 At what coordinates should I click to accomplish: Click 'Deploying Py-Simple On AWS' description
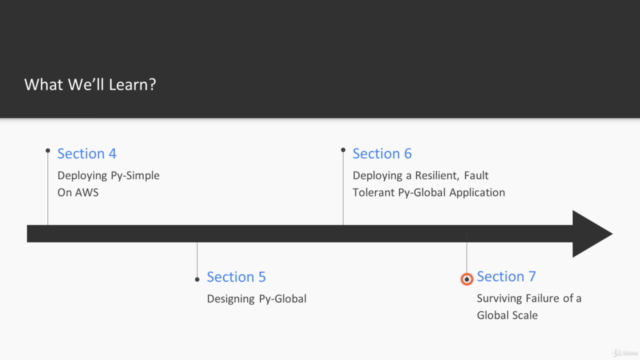[x=108, y=184]
